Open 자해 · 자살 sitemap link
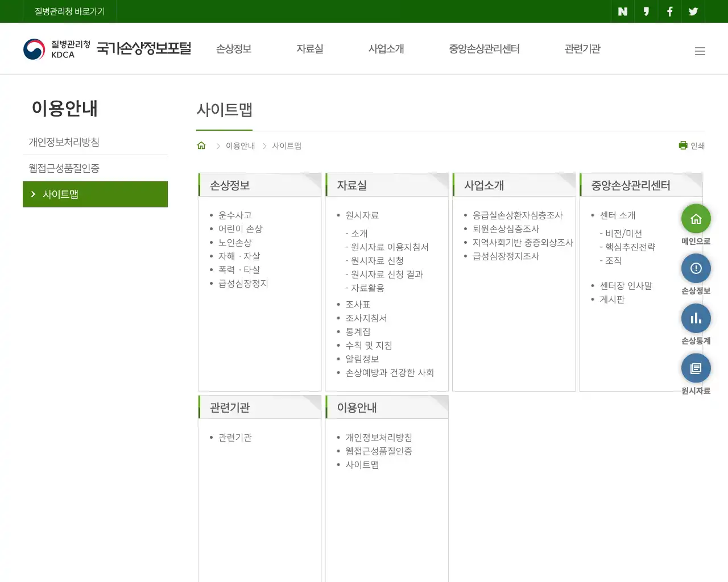This screenshot has width=728, height=582. (x=239, y=256)
